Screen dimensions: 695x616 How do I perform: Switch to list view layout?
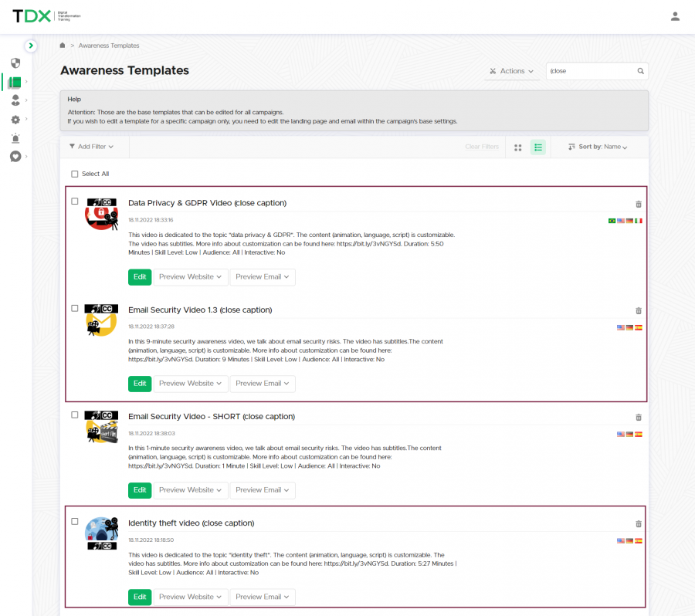538,147
